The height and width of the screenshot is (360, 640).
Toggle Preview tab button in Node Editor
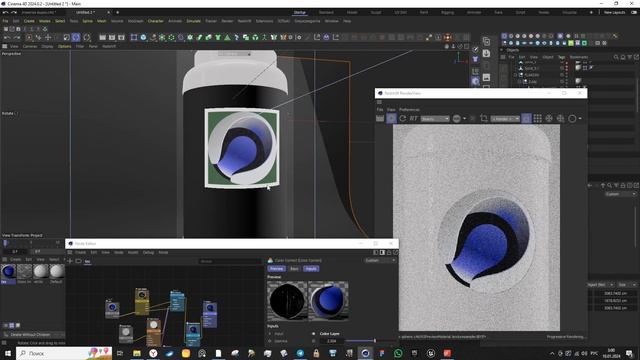pos(276,269)
